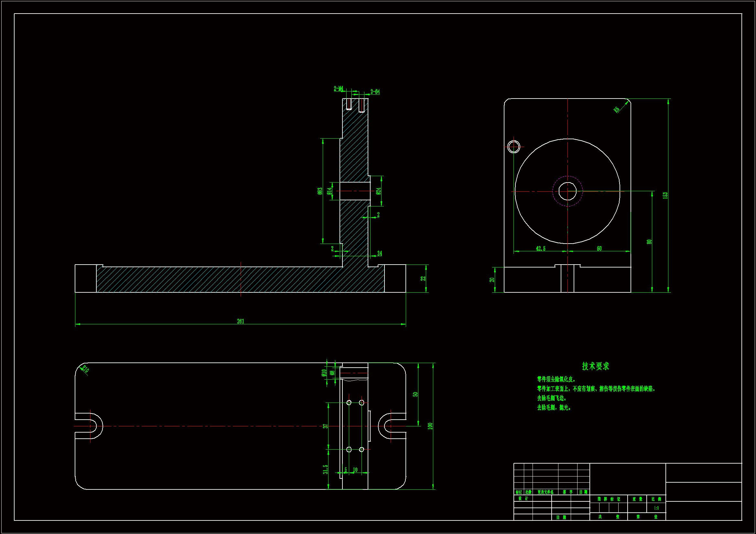
Task: Click the R5 corner radius label
Action: (617, 110)
